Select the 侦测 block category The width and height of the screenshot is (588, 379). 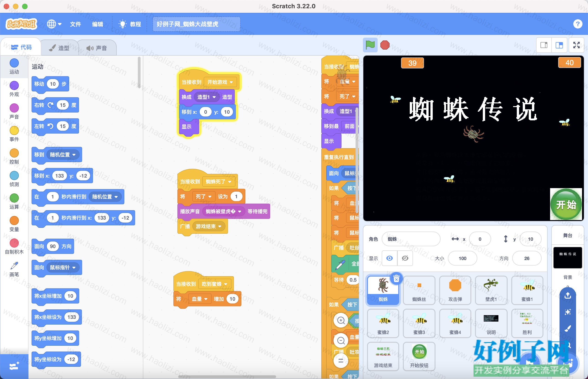14,179
